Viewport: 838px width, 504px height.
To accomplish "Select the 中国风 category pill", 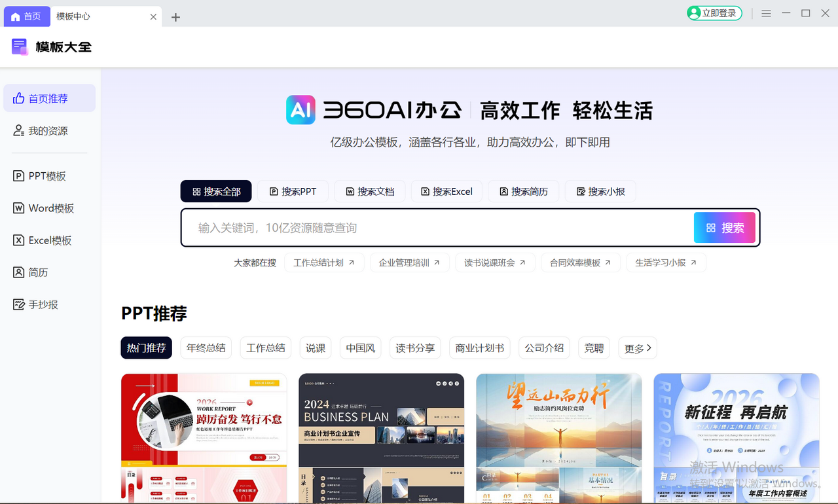I will [x=360, y=348].
